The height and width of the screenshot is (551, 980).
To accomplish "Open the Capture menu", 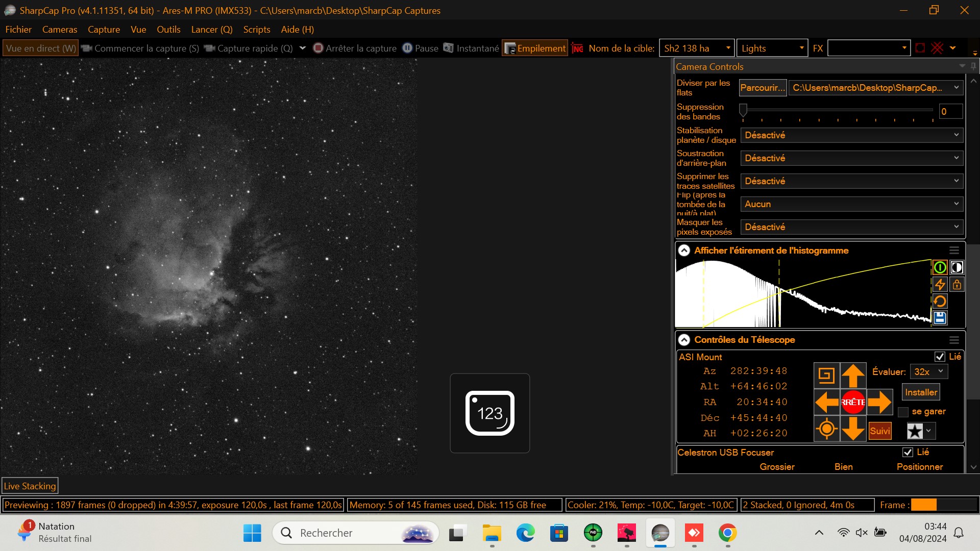I will 104,30.
